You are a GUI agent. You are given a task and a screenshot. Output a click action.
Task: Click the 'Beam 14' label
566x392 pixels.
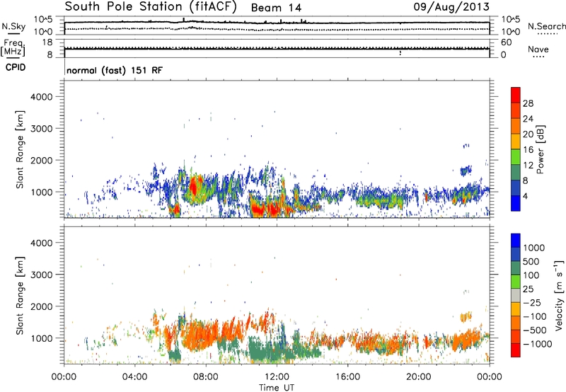(x=276, y=8)
